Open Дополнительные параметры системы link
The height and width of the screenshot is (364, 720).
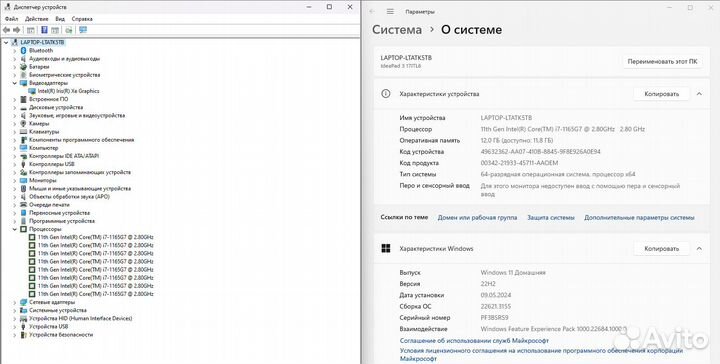click(639, 218)
